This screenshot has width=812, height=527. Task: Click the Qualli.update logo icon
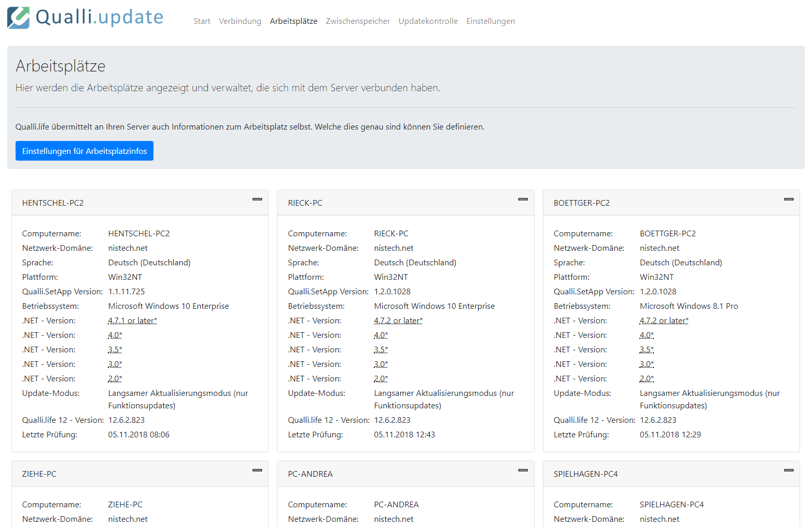(18, 17)
